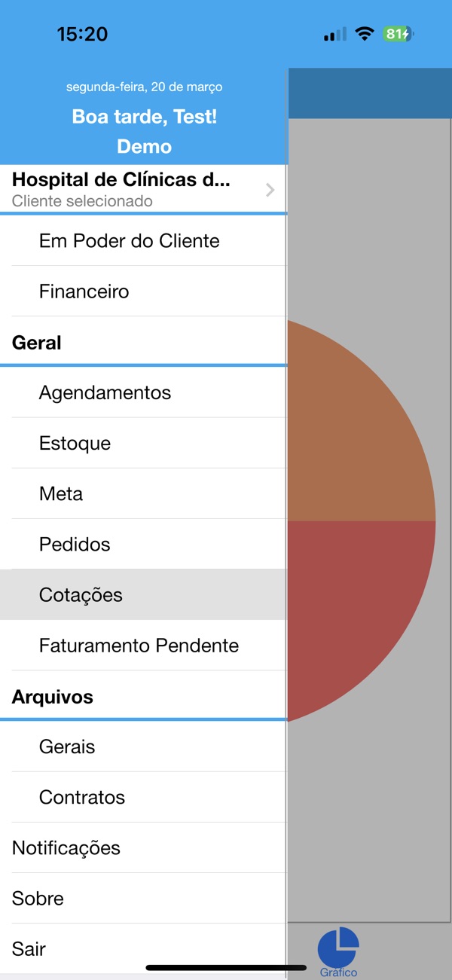Screen dimensions: 452x980
Task: Select the Financeiro menu item
Action: click(x=84, y=292)
